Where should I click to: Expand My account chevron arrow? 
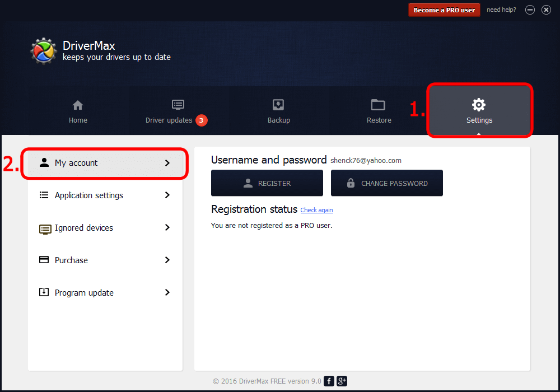click(167, 163)
